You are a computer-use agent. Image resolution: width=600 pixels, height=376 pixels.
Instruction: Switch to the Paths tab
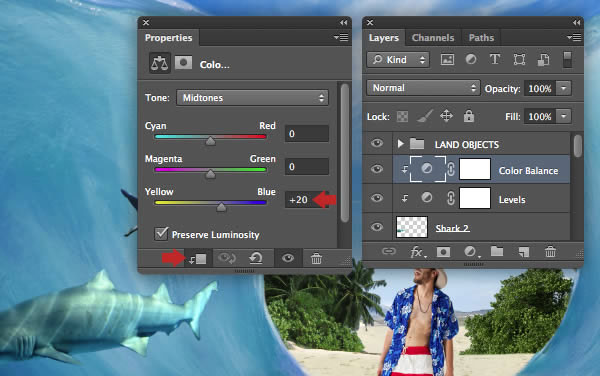(481, 38)
